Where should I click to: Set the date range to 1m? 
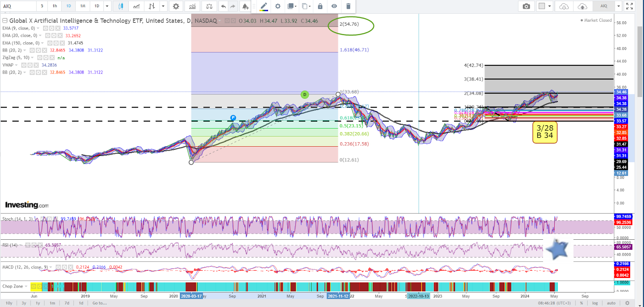point(52,303)
